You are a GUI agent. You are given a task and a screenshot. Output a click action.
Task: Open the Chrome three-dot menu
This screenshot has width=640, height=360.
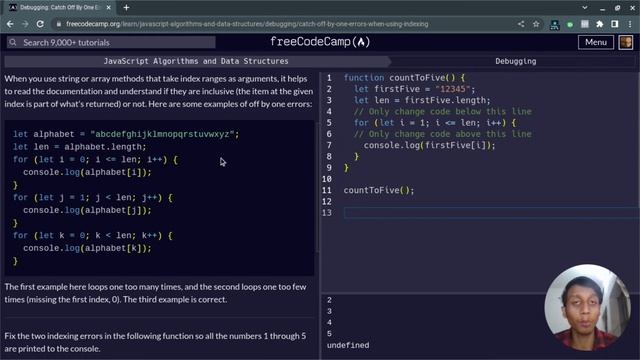point(630,24)
